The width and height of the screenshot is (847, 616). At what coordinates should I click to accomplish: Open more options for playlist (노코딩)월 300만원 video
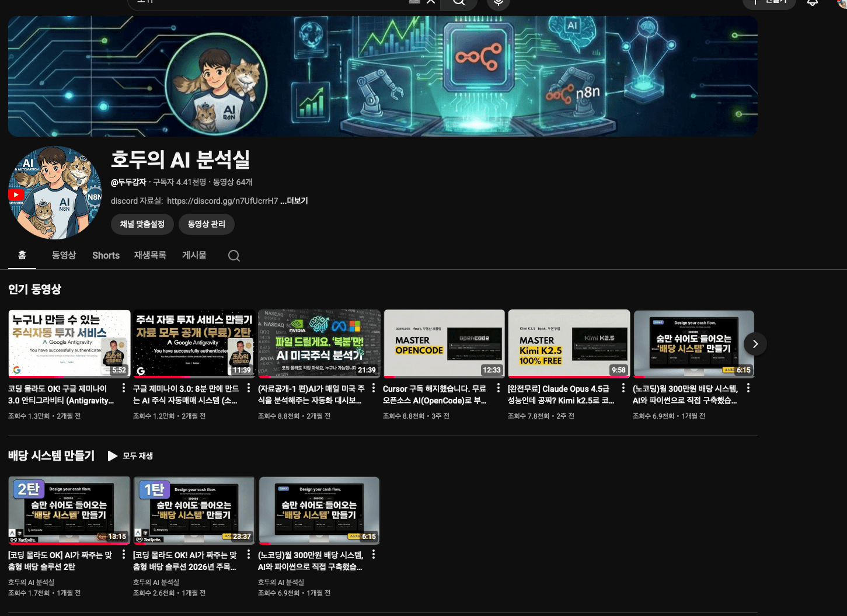374,555
